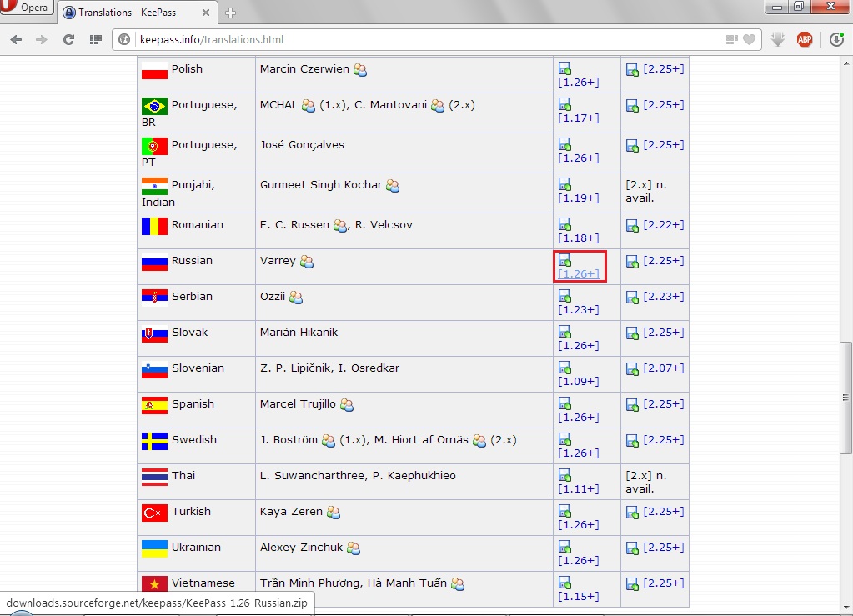Screen dimensions: 853x616
Task: Reload the page with the refresh icon
Action: pyautogui.click(x=69, y=39)
